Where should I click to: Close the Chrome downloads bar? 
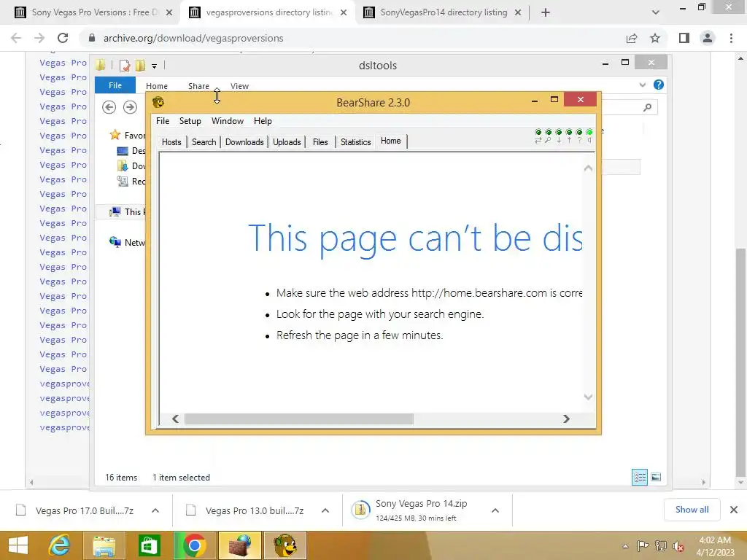click(734, 510)
